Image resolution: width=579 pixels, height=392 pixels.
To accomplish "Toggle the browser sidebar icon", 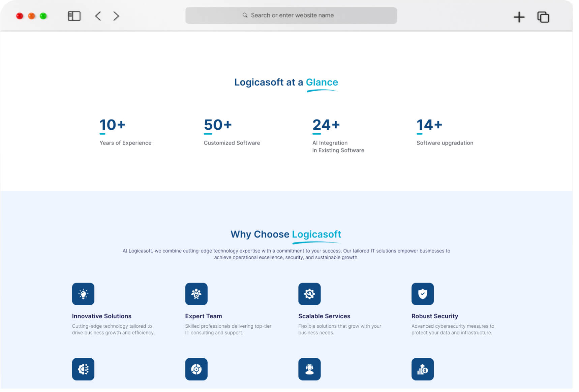I will [74, 15].
